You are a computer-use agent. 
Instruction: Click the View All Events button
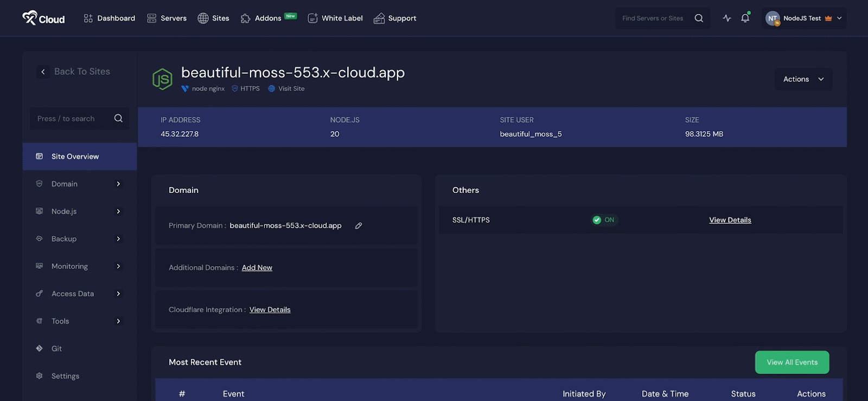[792, 363]
